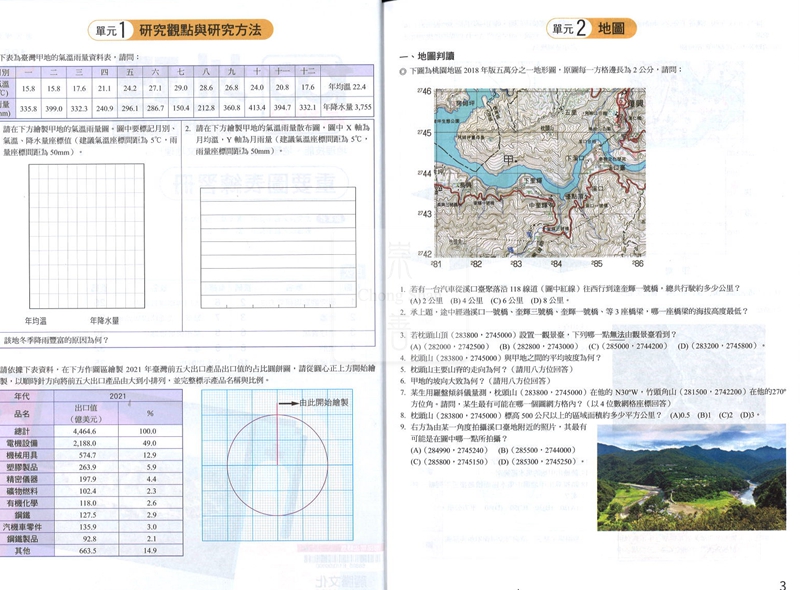Click the rainfall value 335.8

click(x=29, y=108)
